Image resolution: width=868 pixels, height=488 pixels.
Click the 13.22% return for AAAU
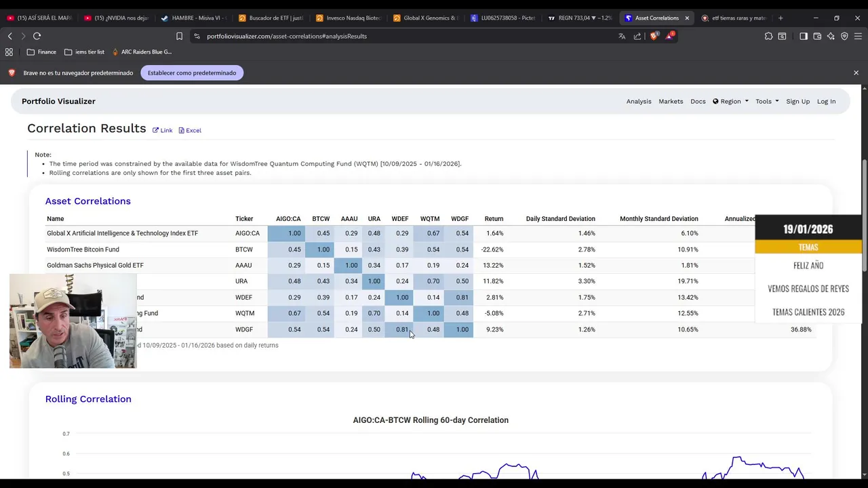click(x=493, y=266)
